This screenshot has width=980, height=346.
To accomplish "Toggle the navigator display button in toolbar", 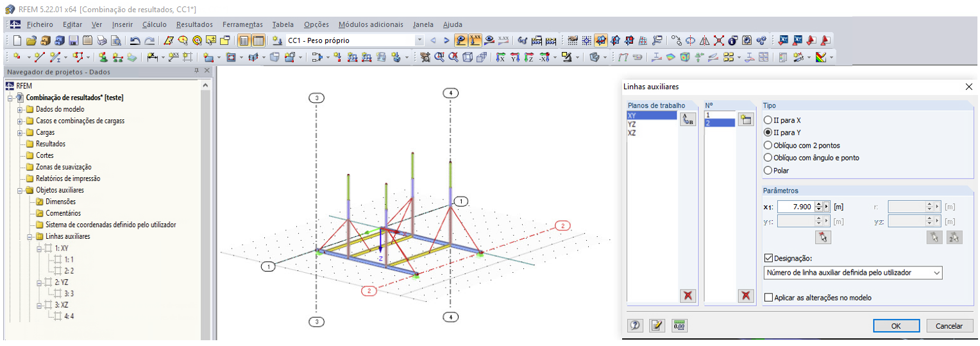I will [x=244, y=40].
